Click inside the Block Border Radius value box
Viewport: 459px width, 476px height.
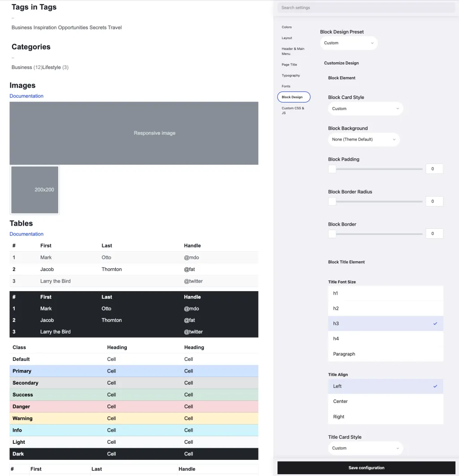coord(434,201)
